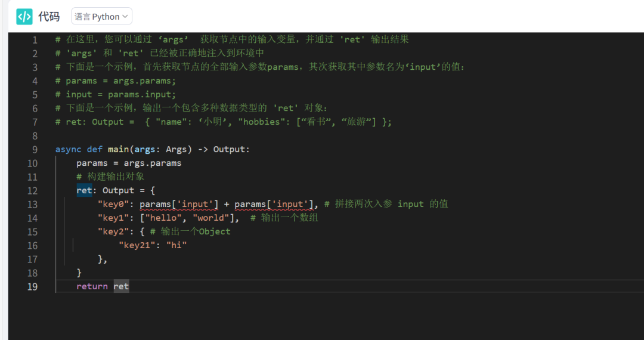The image size is (644, 340).
Task: Click the "key21" string on line 16
Action: tap(137, 246)
